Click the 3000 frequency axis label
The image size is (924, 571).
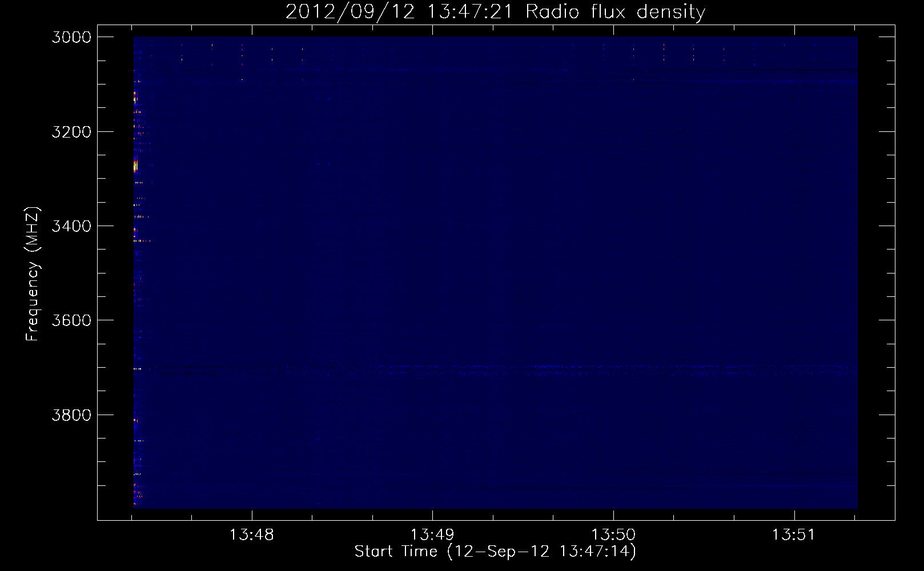pyautogui.click(x=71, y=37)
